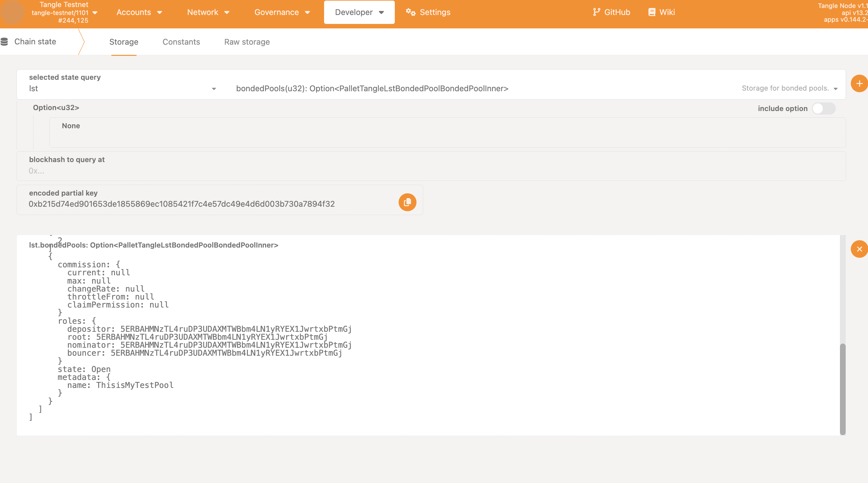
Task: Toggle the include option switch
Action: (x=823, y=108)
